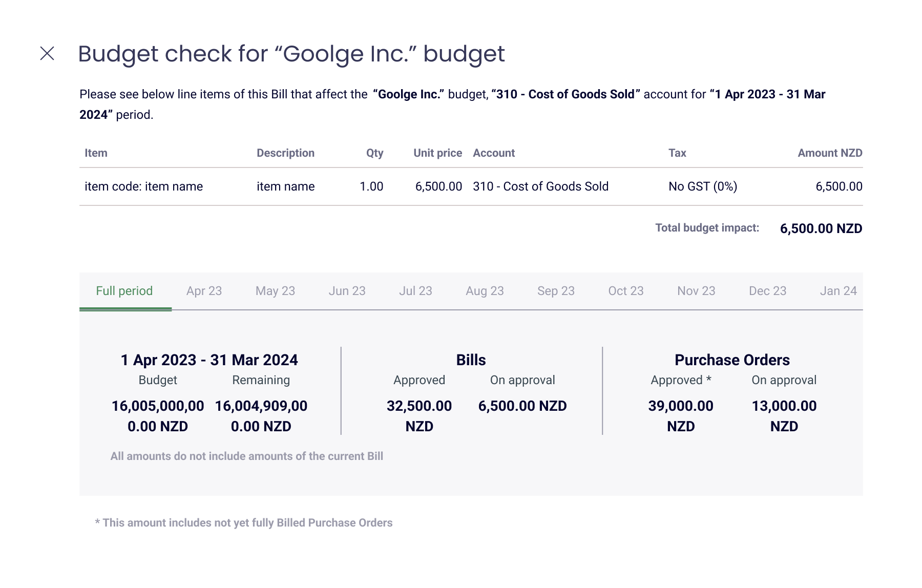Click the Qty column header
Image resolution: width=922 pixels, height=588 pixels.
point(374,153)
